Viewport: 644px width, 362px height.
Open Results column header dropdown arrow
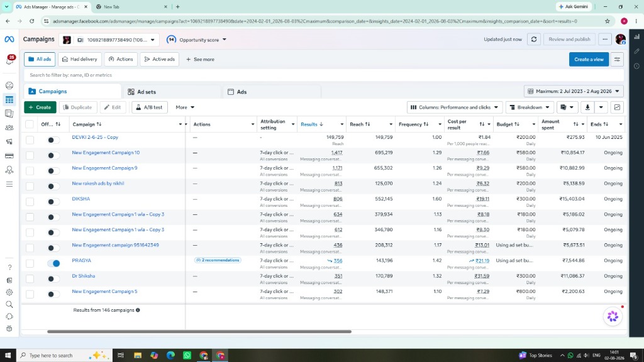click(x=341, y=124)
